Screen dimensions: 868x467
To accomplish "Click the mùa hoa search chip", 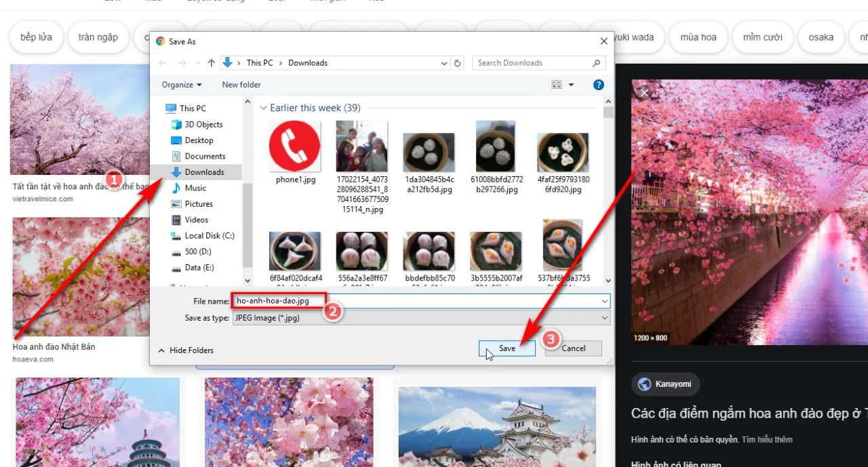I will click(x=698, y=37).
